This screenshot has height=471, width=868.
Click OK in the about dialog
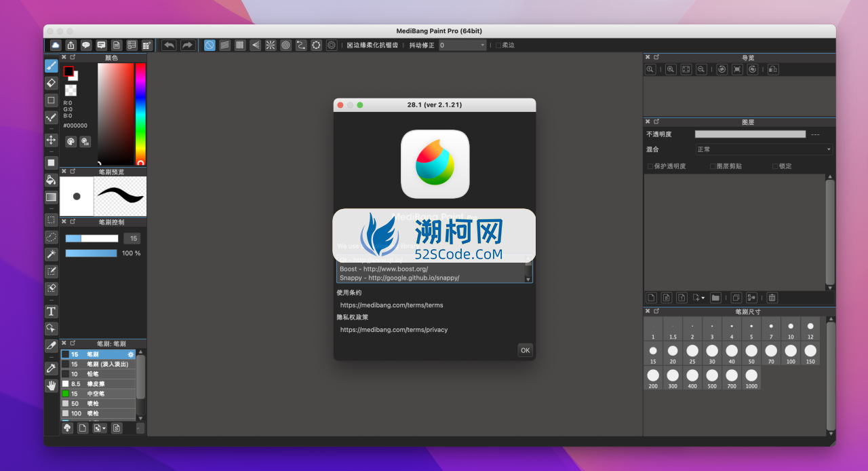[x=525, y=350]
